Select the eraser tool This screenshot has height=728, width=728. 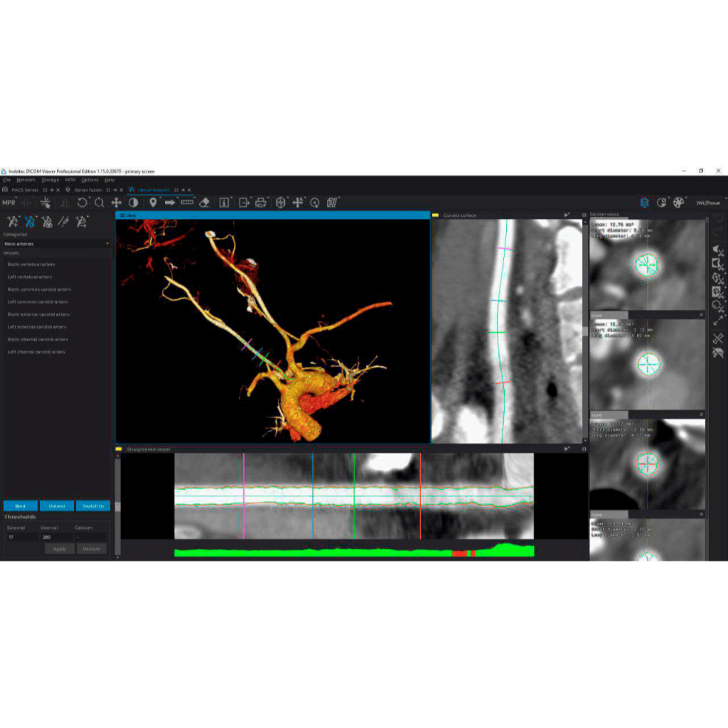204,203
